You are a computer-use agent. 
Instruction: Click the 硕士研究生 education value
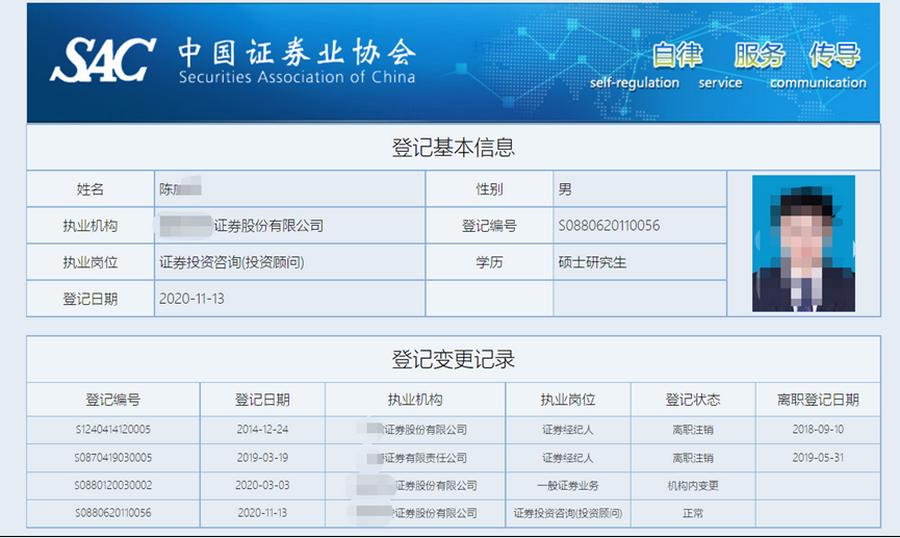[592, 263]
